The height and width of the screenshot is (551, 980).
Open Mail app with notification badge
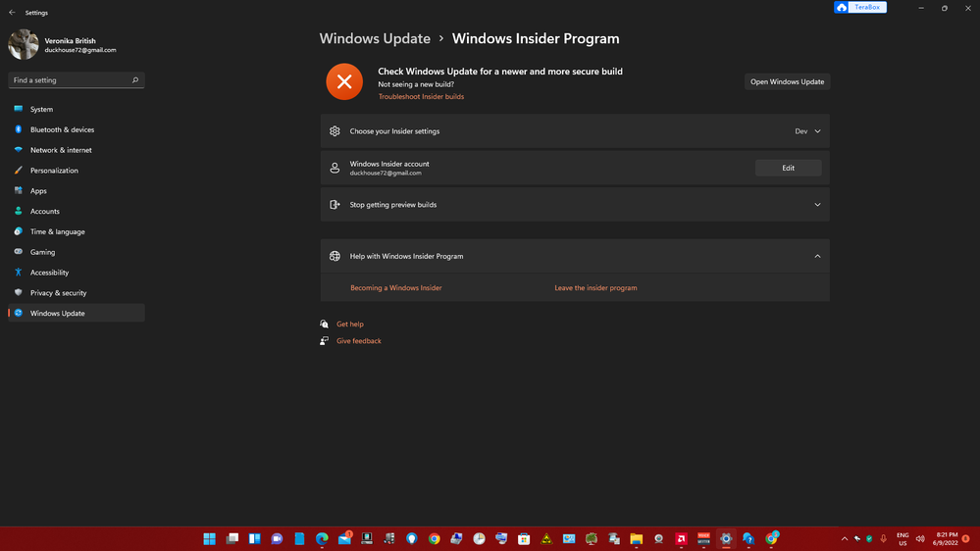344,538
